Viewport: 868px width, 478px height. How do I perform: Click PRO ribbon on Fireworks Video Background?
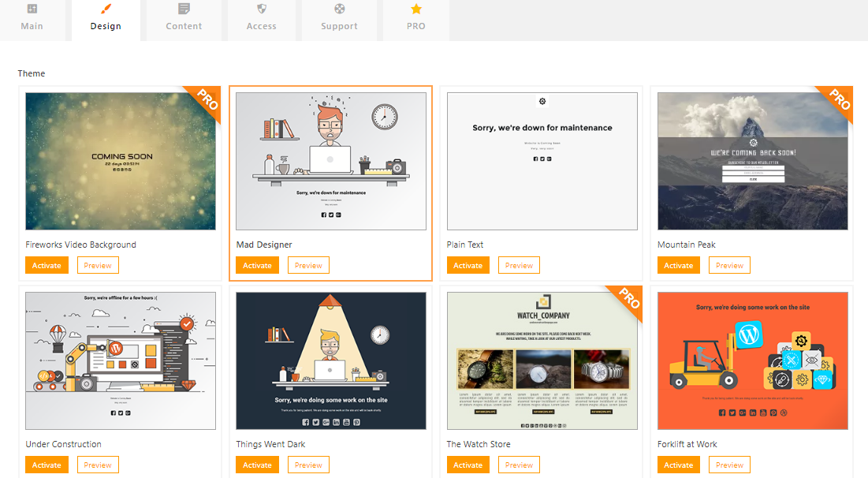point(206,101)
